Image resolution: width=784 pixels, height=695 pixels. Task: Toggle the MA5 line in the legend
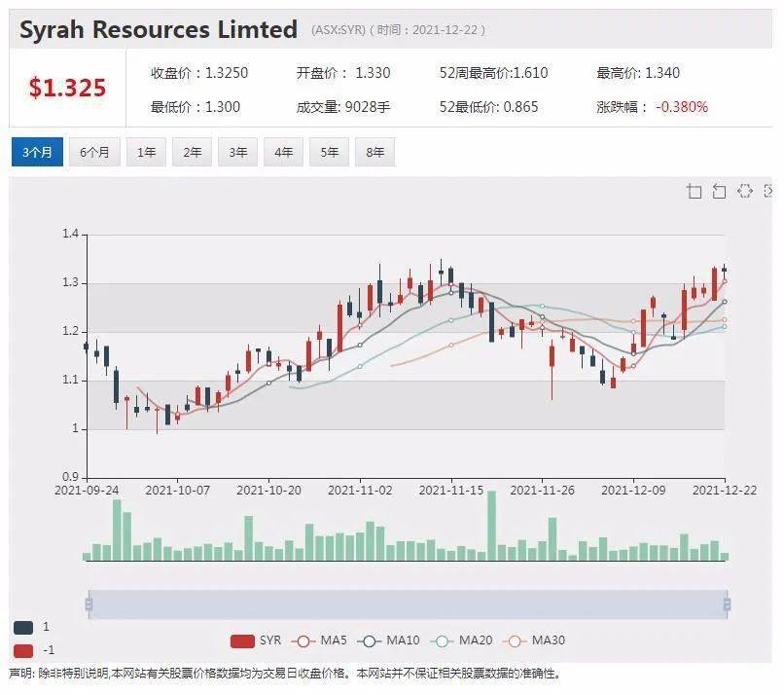(x=319, y=640)
